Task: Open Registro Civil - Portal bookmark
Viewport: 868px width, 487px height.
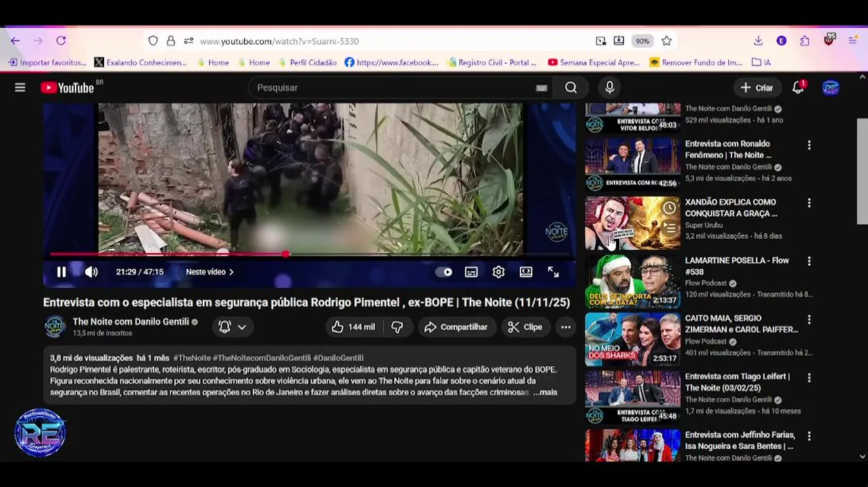Action: coord(491,62)
